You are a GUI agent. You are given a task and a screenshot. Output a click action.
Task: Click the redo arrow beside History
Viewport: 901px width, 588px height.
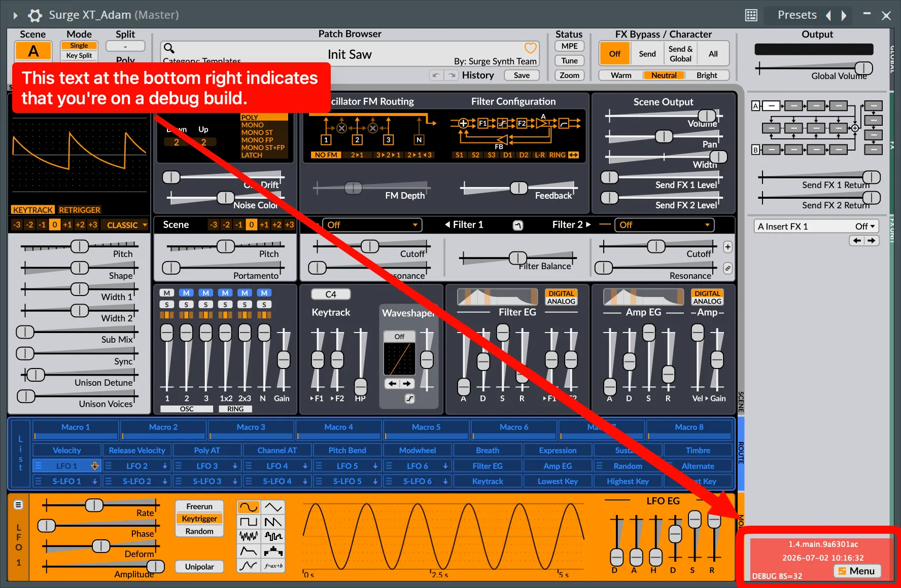[x=452, y=76]
